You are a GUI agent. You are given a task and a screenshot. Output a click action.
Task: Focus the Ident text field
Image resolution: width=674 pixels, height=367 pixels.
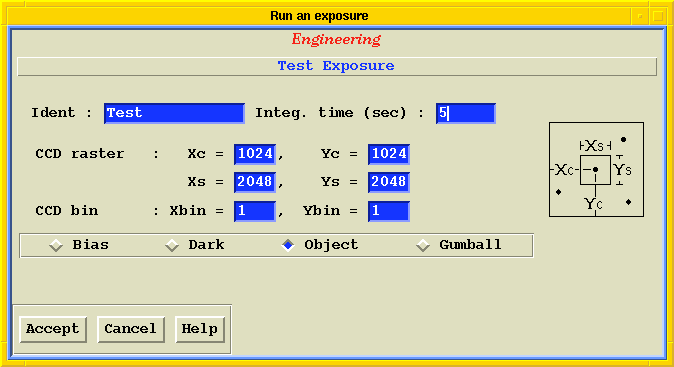(x=174, y=113)
